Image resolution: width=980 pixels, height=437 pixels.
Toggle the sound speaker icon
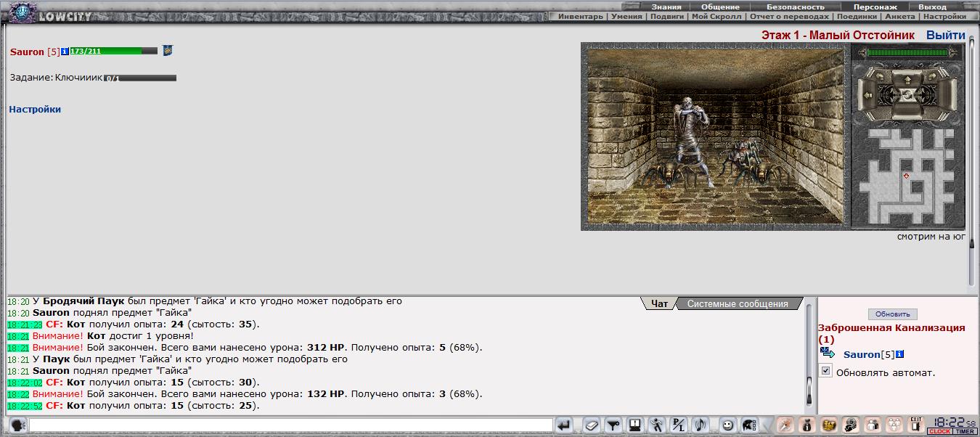700,425
